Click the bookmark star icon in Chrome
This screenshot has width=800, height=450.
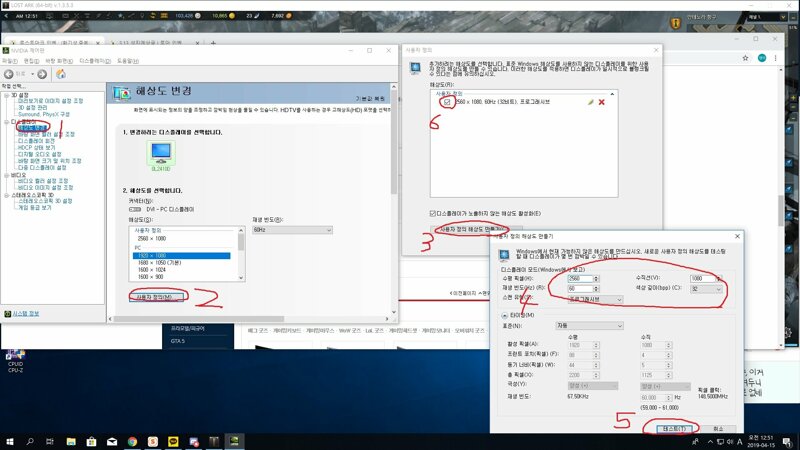tap(745, 58)
